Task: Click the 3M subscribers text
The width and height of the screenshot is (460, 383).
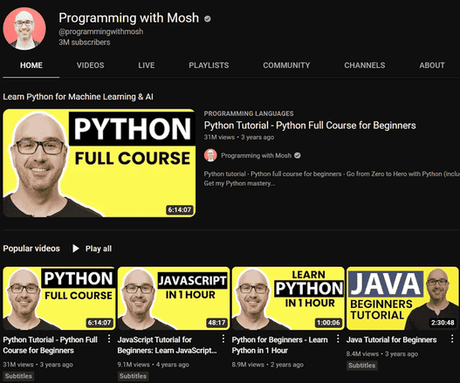Action: coord(84,42)
